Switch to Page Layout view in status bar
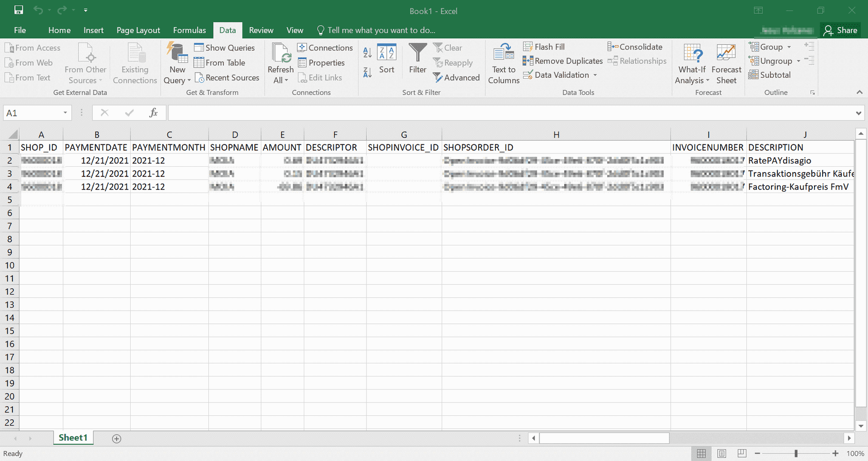This screenshot has width=868, height=461. click(x=722, y=453)
